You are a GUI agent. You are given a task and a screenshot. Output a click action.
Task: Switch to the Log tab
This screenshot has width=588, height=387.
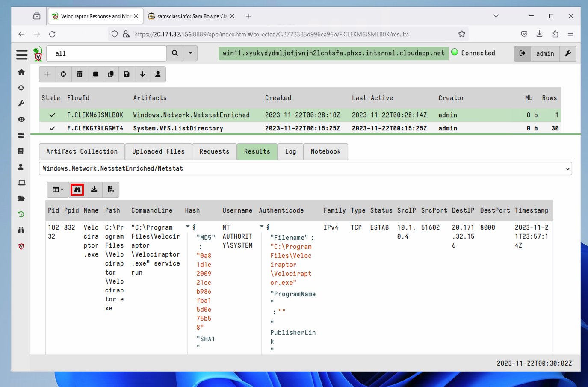[x=290, y=151]
